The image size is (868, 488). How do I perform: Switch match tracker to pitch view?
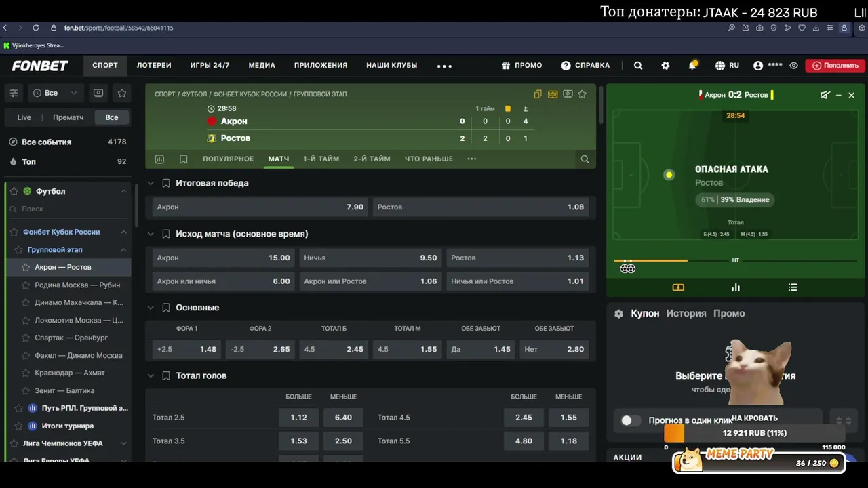click(678, 287)
